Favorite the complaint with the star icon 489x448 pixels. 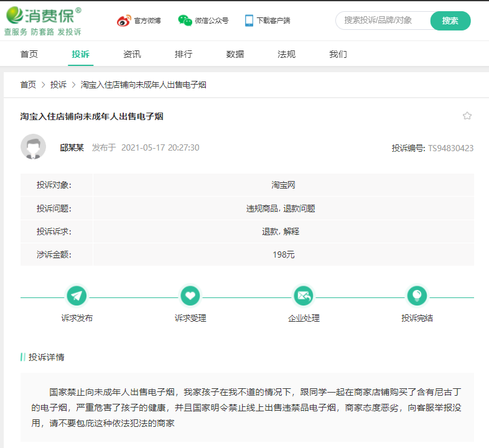pyautogui.click(x=467, y=116)
